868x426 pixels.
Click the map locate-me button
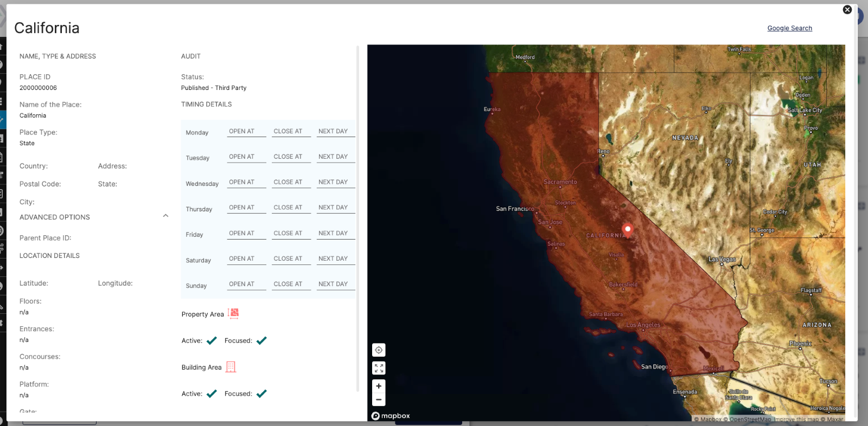[379, 350]
